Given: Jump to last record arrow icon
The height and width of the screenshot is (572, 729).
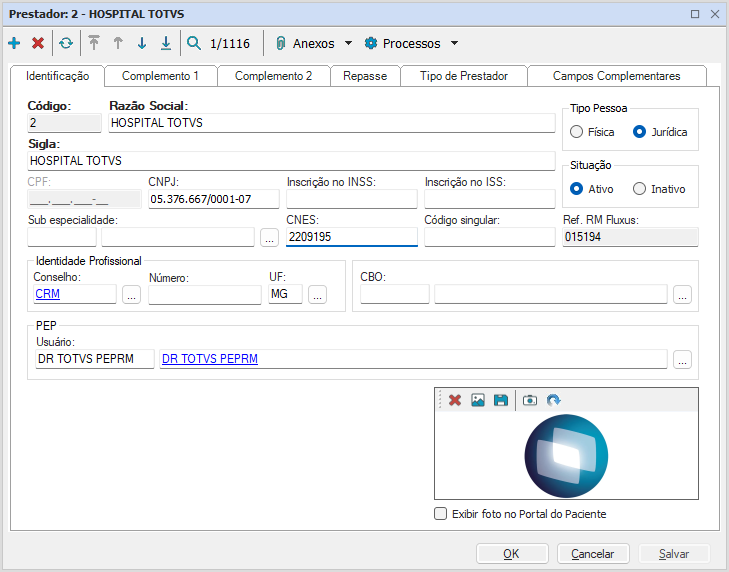Looking at the screenshot, I should pos(166,43).
